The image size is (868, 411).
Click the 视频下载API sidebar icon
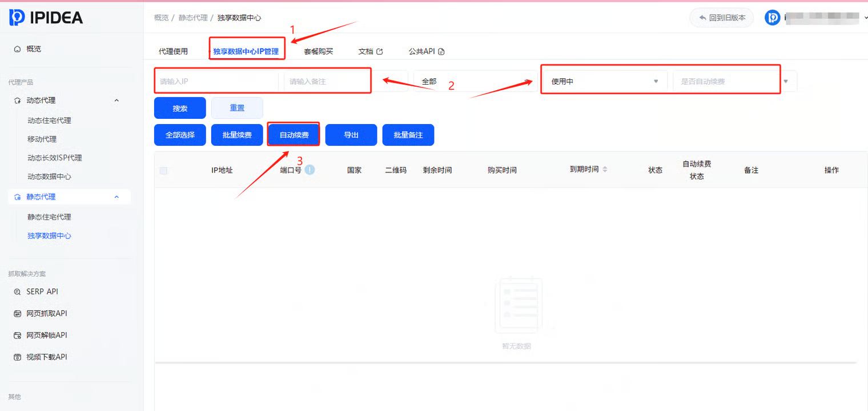(x=17, y=357)
